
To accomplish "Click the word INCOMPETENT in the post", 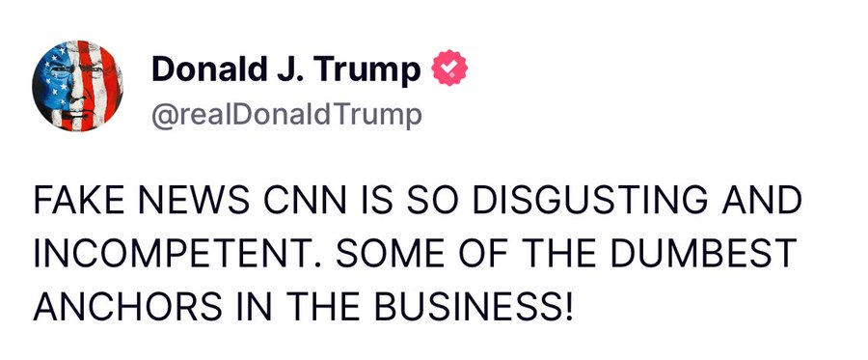I will coord(178,253).
